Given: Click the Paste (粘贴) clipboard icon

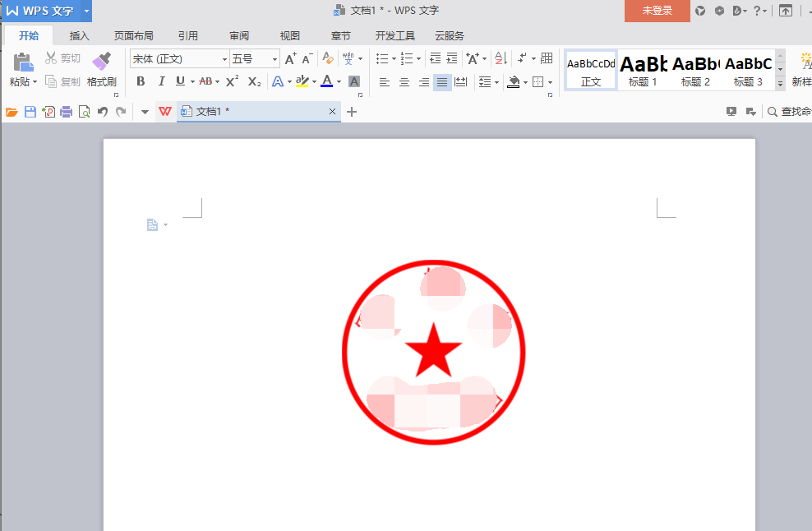Looking at the screenshot, I should click(23, 62).
